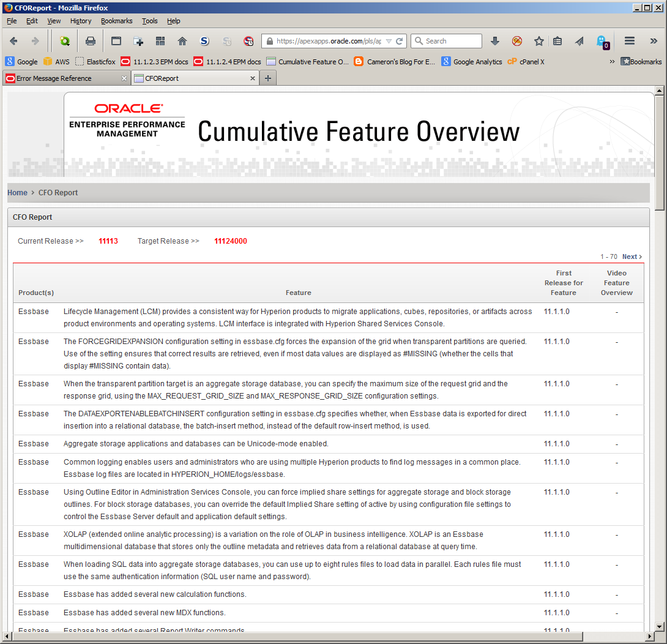Click the grayed-out S toolbar icon

(227, 41)
